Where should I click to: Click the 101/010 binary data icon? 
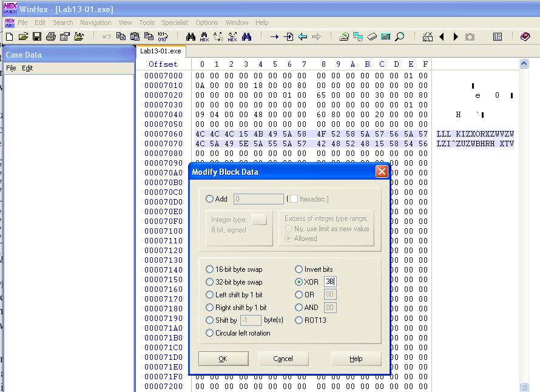[x=163, y=36]
